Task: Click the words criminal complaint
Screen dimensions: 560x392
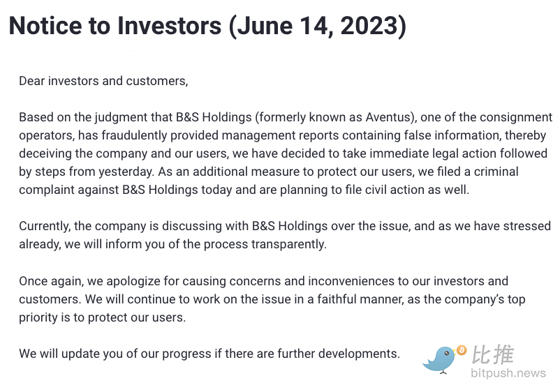Action: pos(269,181)
